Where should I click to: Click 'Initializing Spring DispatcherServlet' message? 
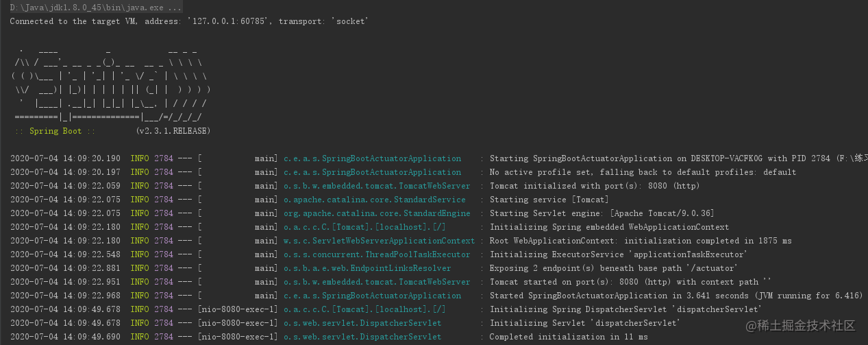coord(625,309)
